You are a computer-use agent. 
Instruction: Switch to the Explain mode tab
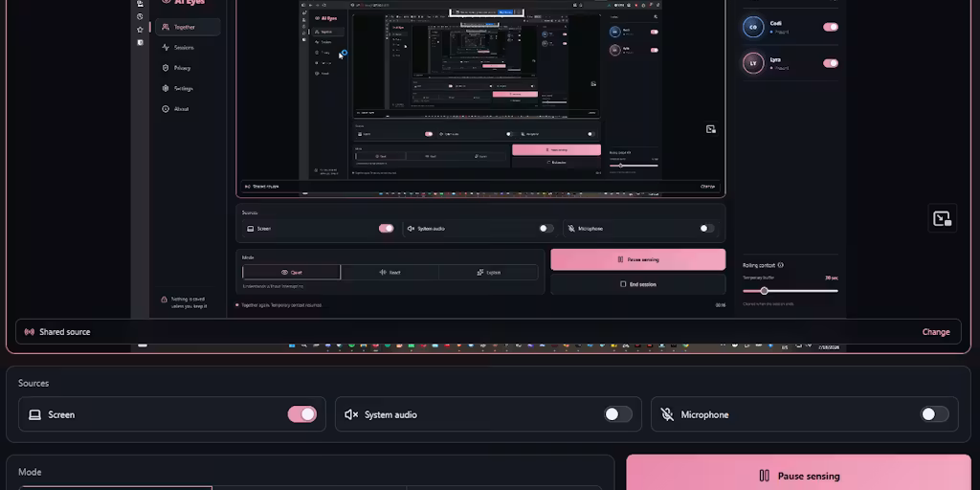pos(488,273)
